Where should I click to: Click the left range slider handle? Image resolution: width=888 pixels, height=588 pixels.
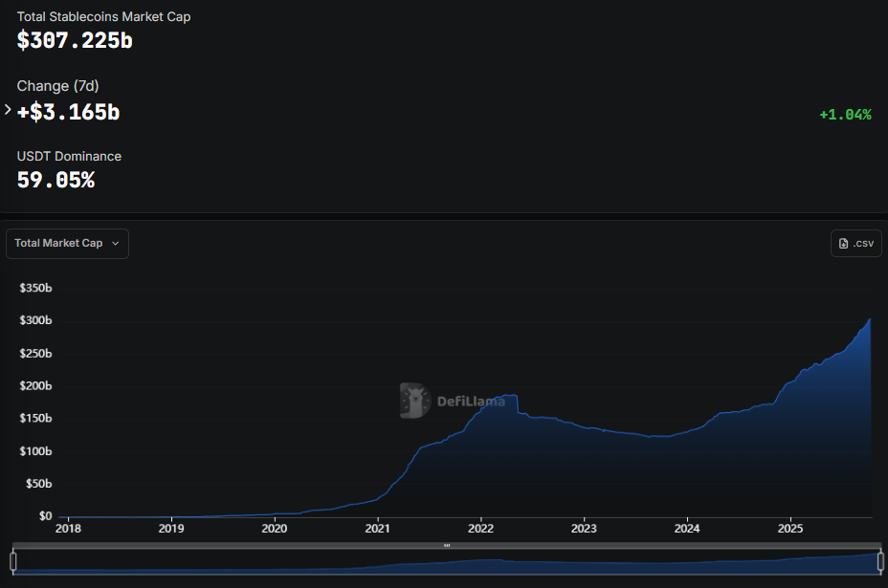click(x=13, y=561)
